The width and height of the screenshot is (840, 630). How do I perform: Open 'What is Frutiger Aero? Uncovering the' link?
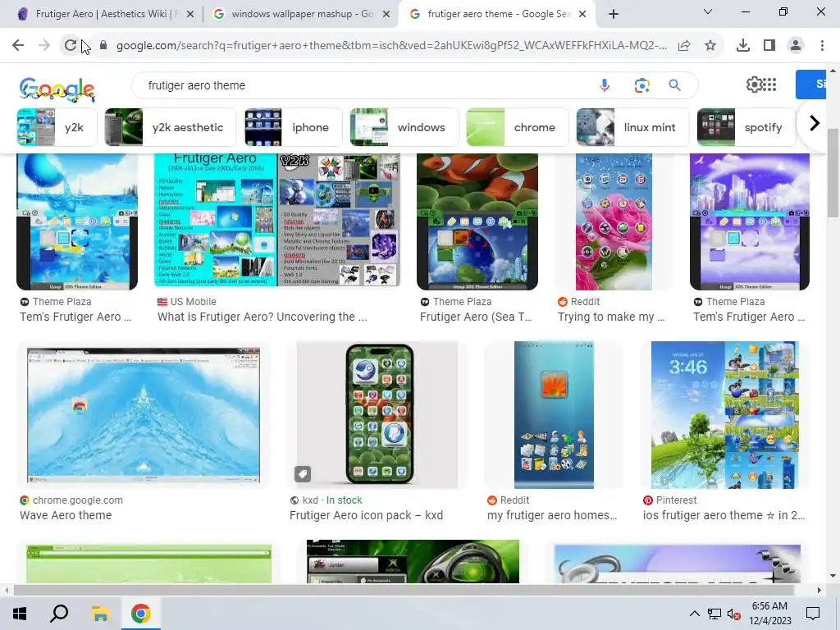262,317
